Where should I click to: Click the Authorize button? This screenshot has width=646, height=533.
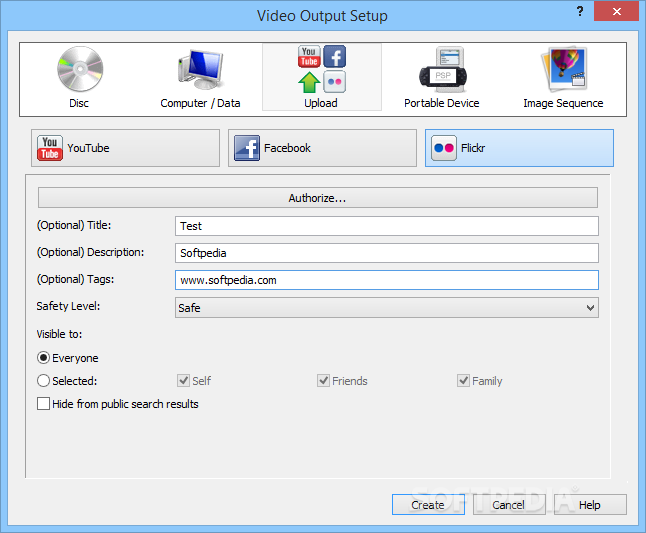(x=318, y=198)
